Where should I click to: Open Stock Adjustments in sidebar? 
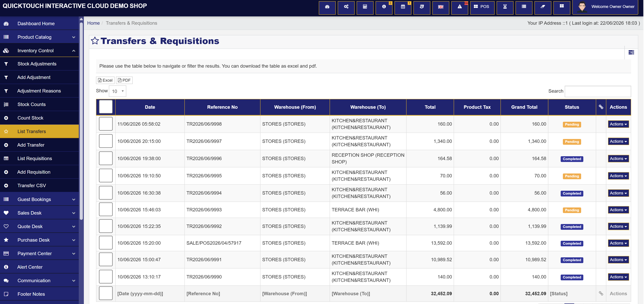(x=40, y=64)
